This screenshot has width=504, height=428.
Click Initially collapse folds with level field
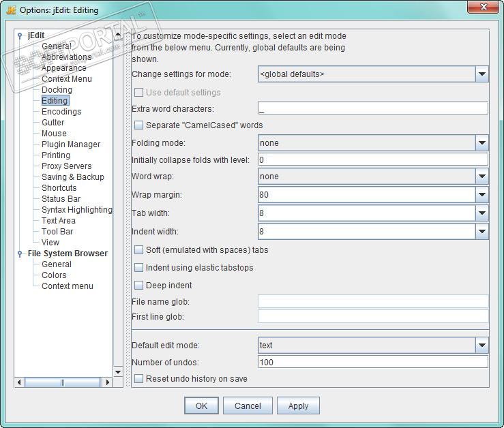click(373, 159)
